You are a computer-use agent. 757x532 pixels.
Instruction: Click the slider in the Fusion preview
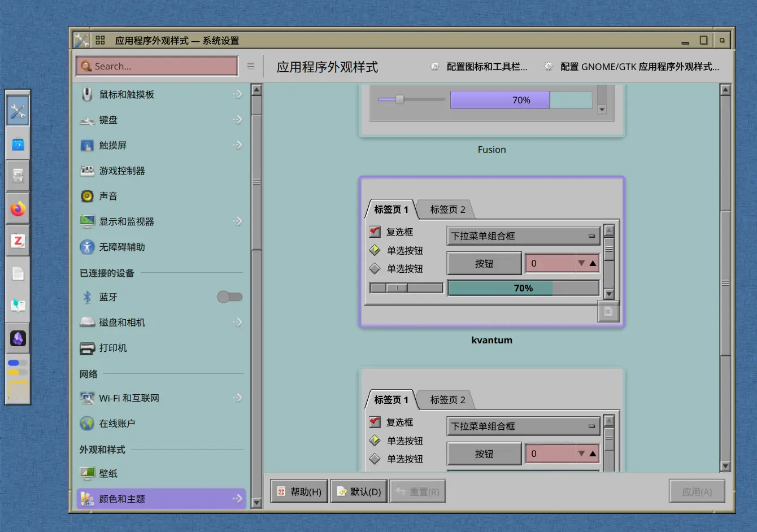(x=399, y=99)
